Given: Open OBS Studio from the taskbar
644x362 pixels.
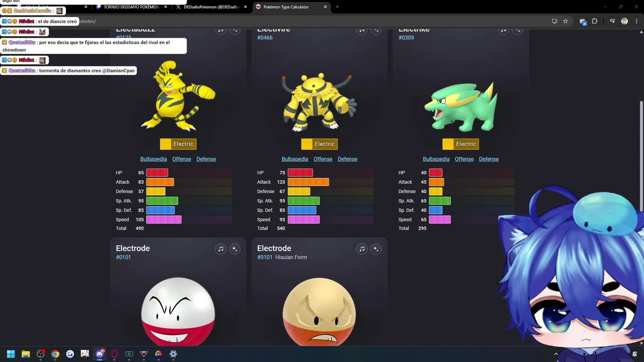Looking at the screenshot, I should (x=40, y=354).
